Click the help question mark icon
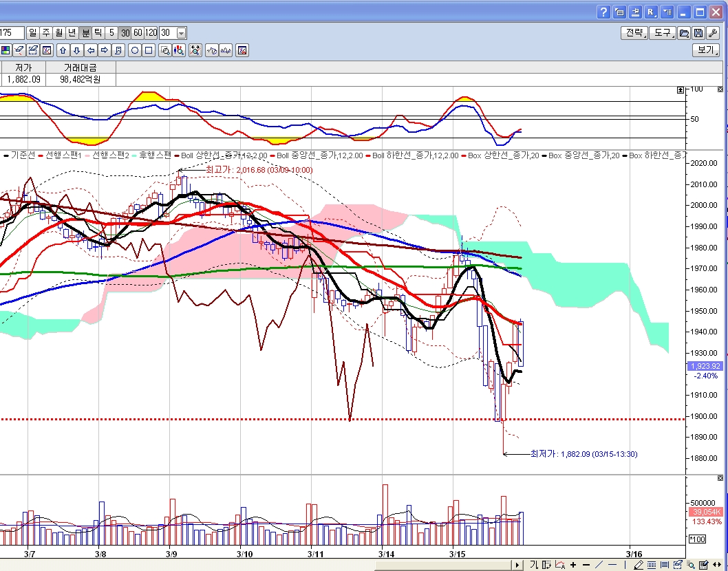 603,12
